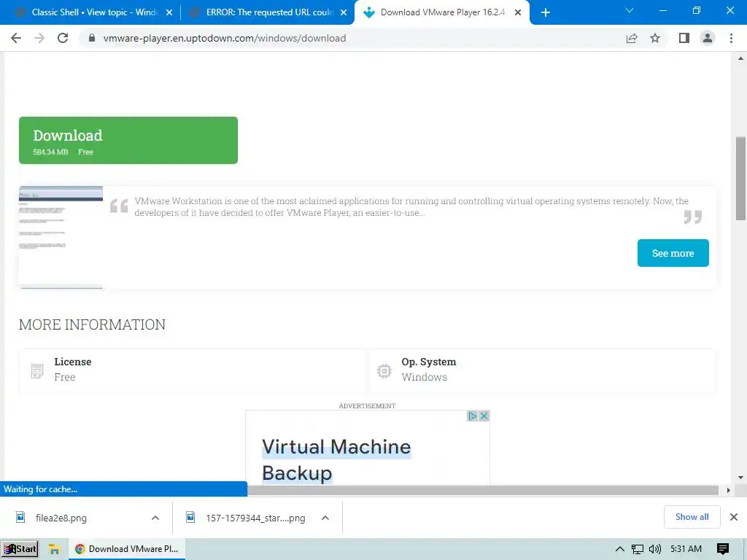Image resolution: width=747 pixels, height=560 pixels.
Task: Open the notification center icon
Action: (x=723, y=549)
